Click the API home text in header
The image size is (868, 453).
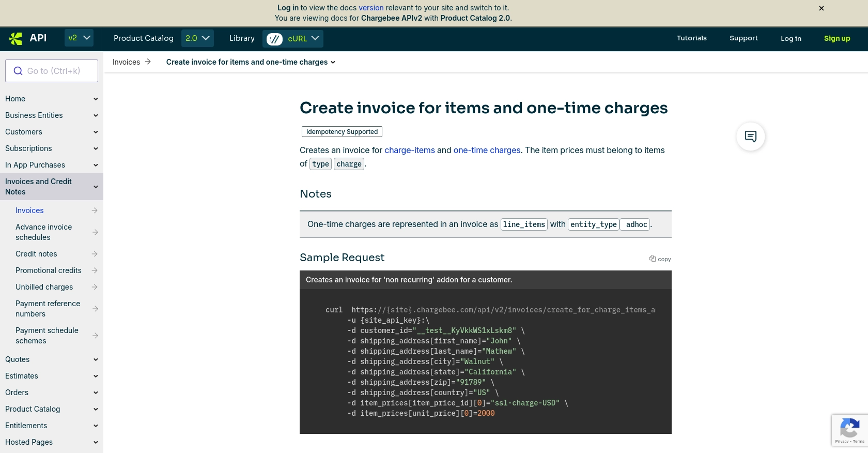(38, 38)
